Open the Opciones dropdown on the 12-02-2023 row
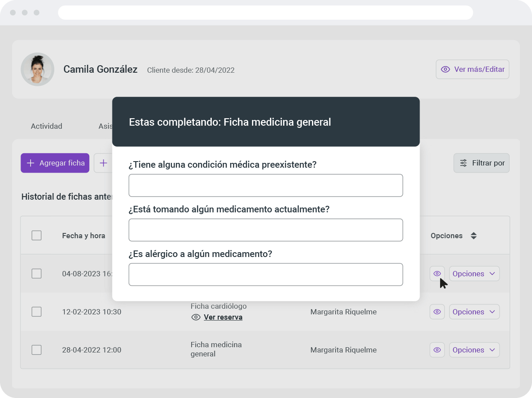The image size is (532, 398). pos(474,311)
